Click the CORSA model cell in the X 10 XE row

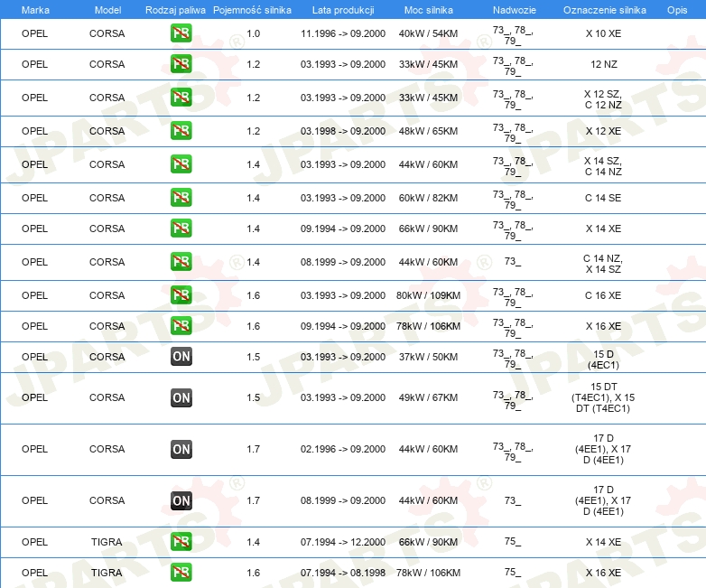[107, 33]
